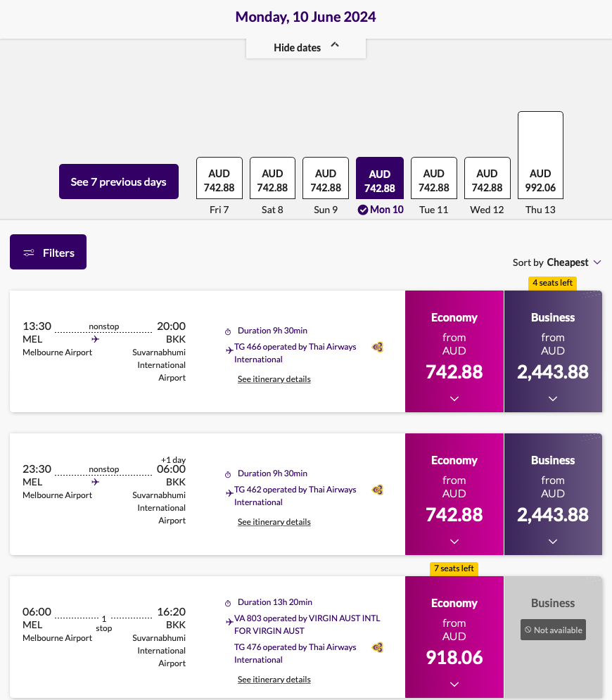The width and height of the screenshot is (612, 700).
Task: Click the duration clock icon on the first flight
Action: coord(228,330)
